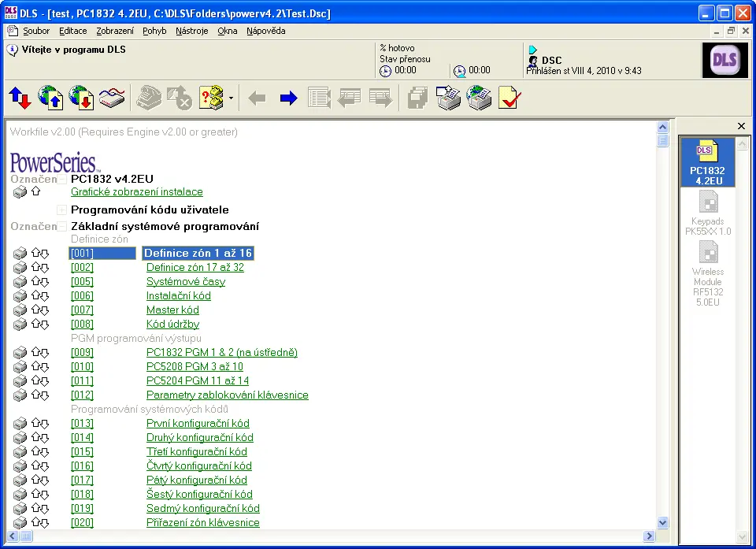Click the globe upload (blue arrow) toolbar icon

50,98
